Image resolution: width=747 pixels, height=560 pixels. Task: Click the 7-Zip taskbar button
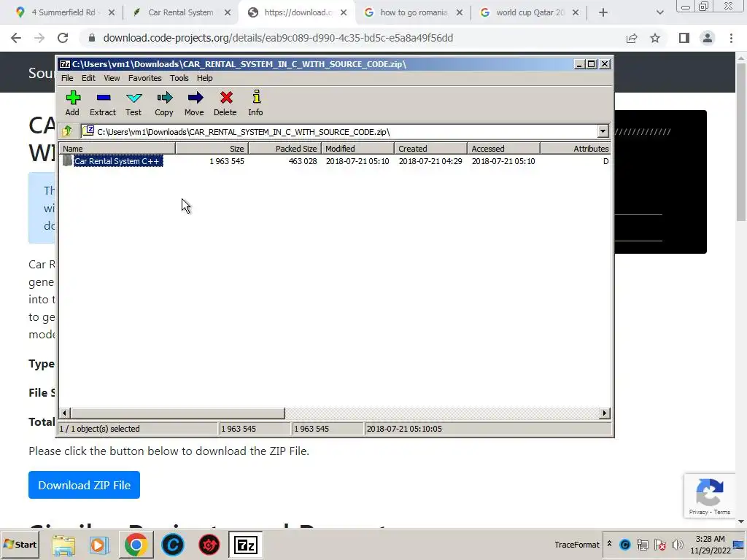point(245,545)
